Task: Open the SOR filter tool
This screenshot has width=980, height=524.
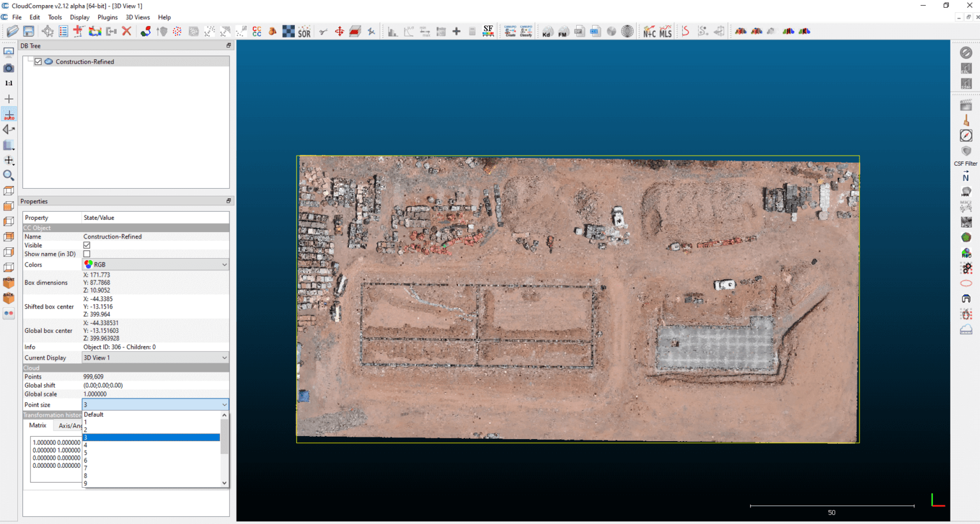Action: point(304,32)
